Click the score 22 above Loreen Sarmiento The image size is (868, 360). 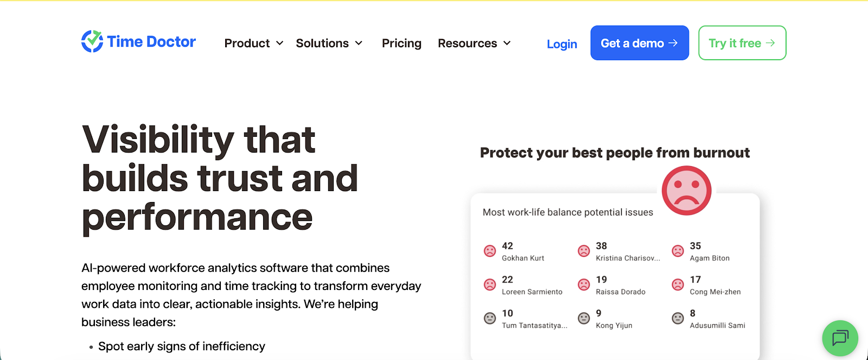507,280
